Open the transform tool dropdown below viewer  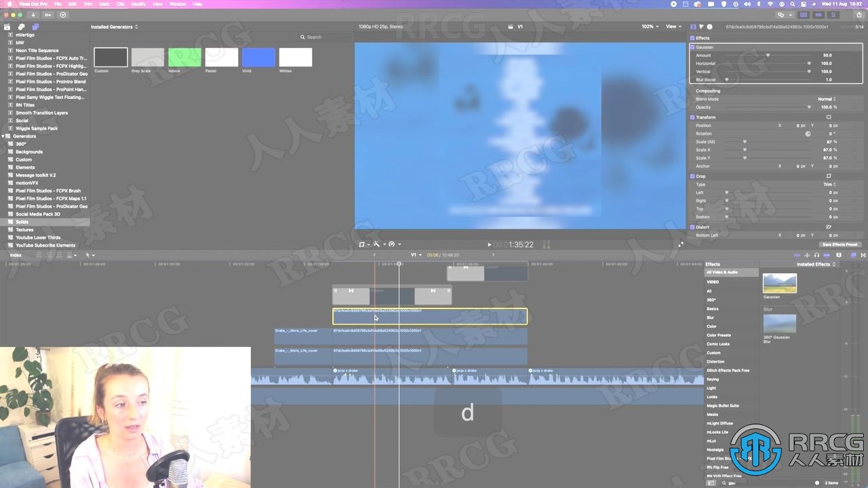pyautogui.click(x=364, y=244)
